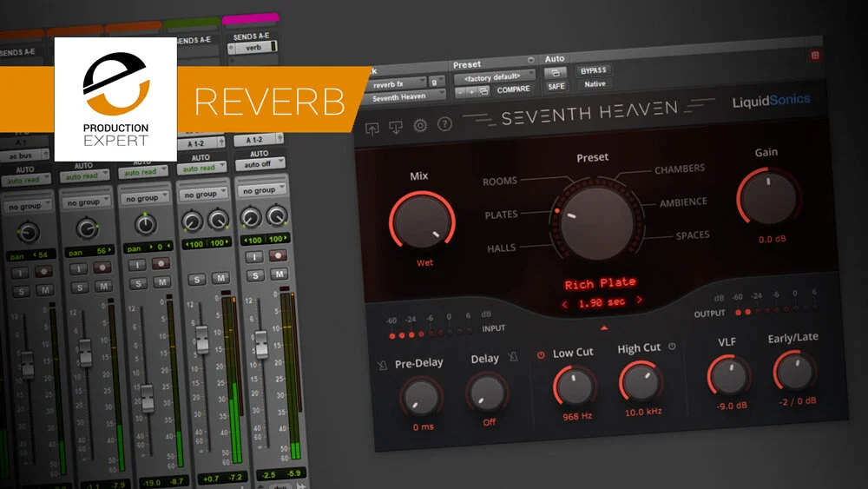The height and width of the screenshot is (489, 868).
Task: Toggle the High Cut power button
Action: point(672,346)
